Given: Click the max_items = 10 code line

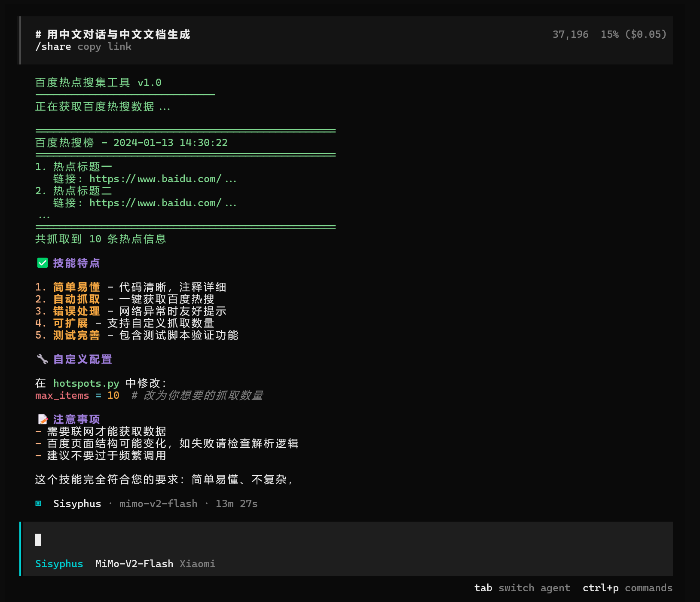Looking at the screenshot, I should click(x=77, y=395).
